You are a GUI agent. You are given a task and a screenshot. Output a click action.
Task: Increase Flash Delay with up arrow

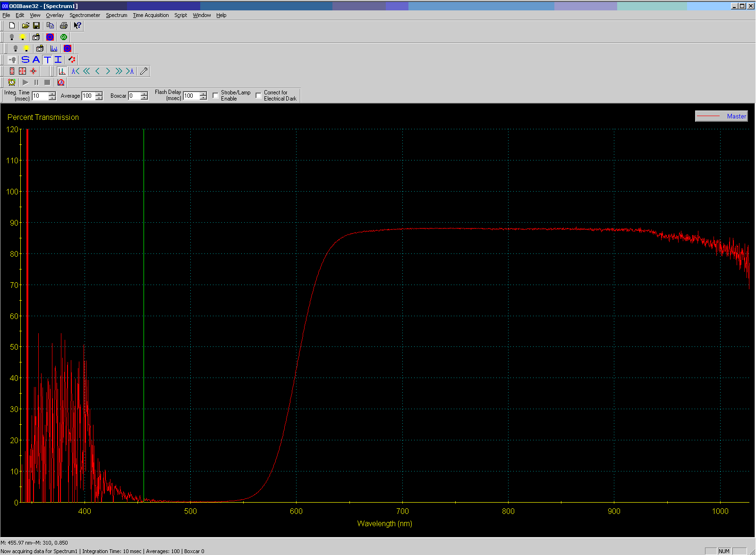pyautogui.click(x=203, y=93)
